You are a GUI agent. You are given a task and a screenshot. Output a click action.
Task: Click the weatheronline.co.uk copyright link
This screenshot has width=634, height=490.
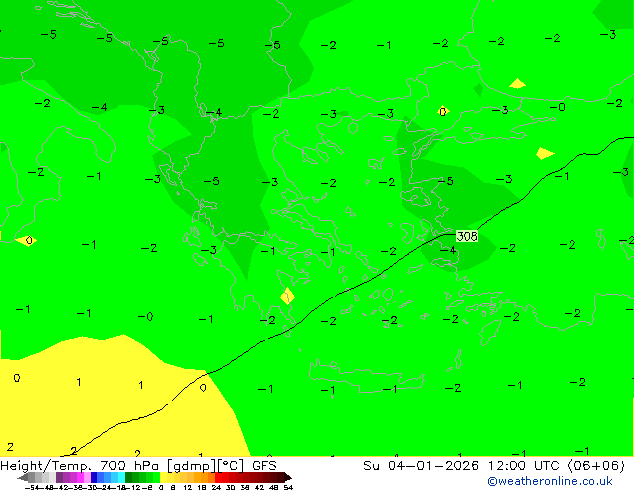550,481
